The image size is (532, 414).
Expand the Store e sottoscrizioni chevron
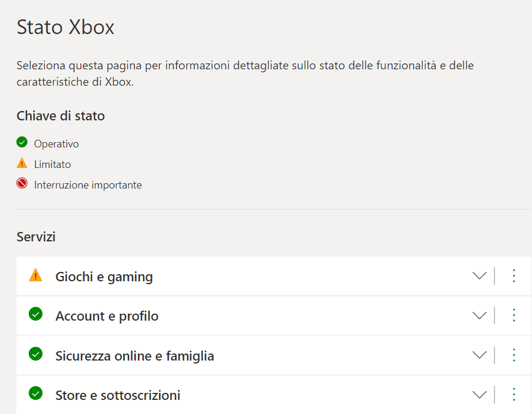coord(479,395)
